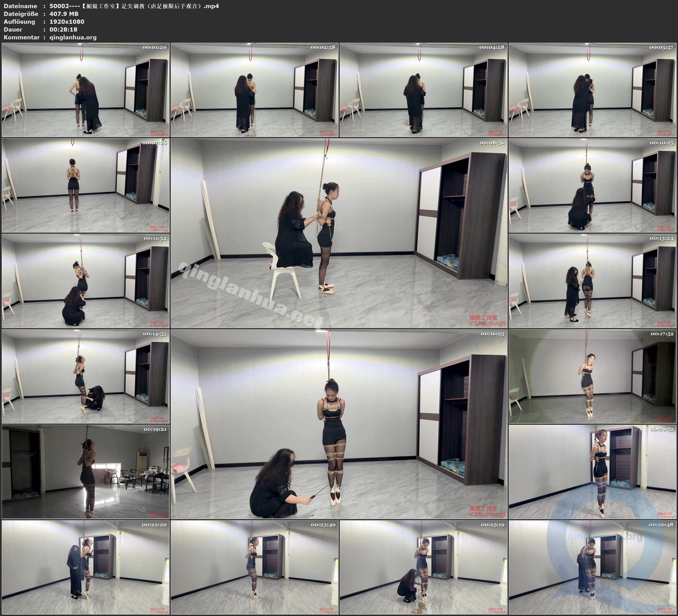This screenshot has height=616, width=678.
Task: Click the Dateiname value in the header
Action: (x=134, y=6)
